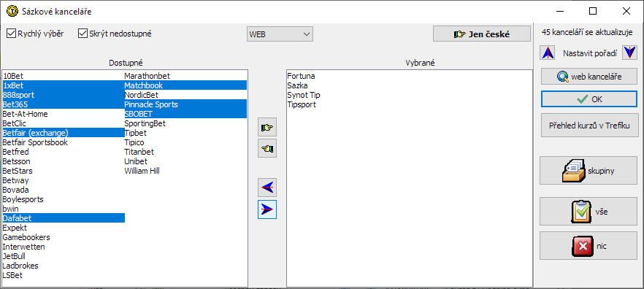This screenshot has height=289, width=644.
Task: Confirm with the OK button
Action: click(589, 99)
